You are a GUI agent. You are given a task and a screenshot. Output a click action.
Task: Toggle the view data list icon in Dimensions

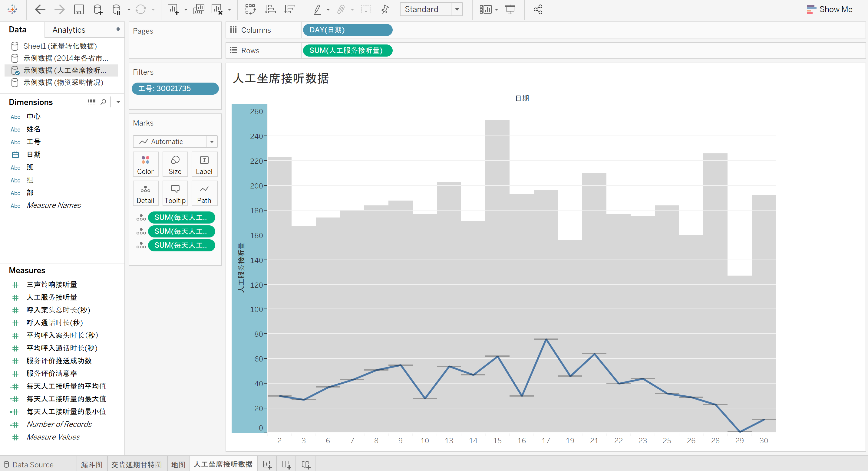pyautogui.click(x=91, y=102)
